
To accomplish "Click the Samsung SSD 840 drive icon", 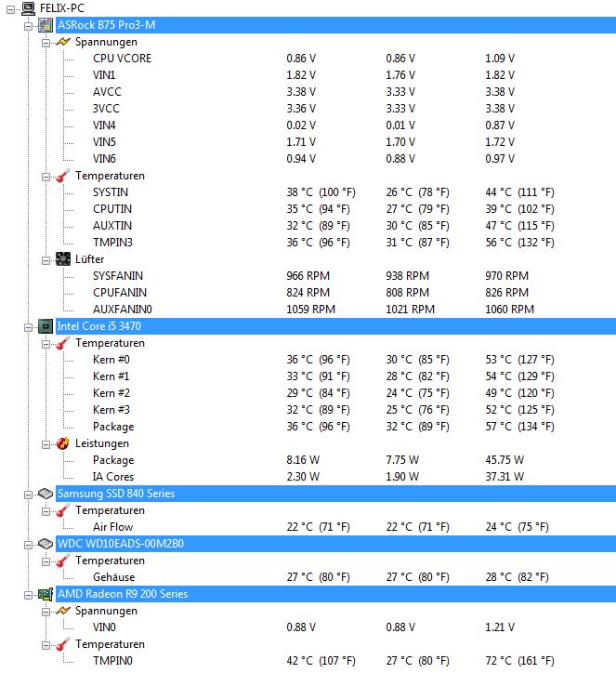I will coord(46,494).
